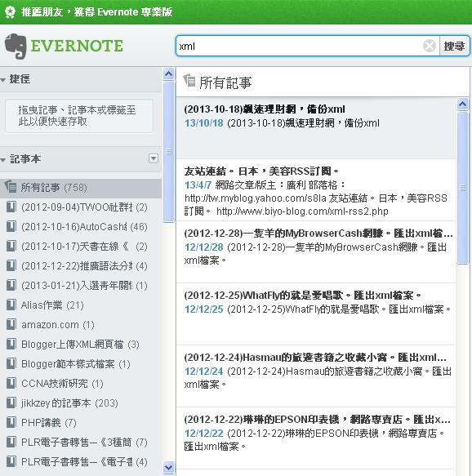The image size is (472, 476).
Task: Click sidebar scrollbar down arrow
Action: point(168,467)
